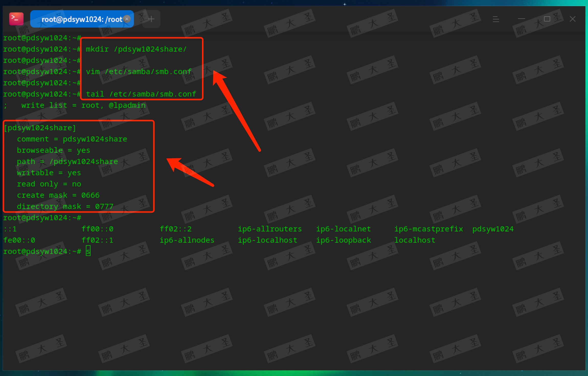
Task: Click the tail /etc/samba/smb.conf command
Action: click(x=141, y=94)
